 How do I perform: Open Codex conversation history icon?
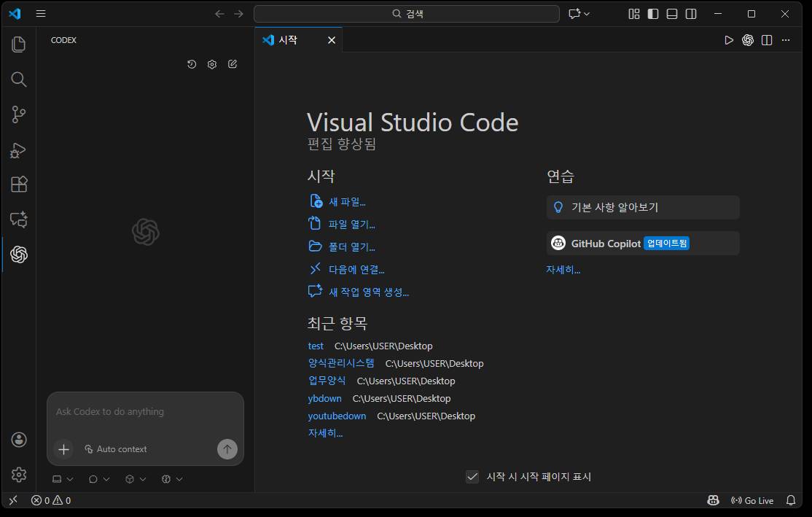191,64
